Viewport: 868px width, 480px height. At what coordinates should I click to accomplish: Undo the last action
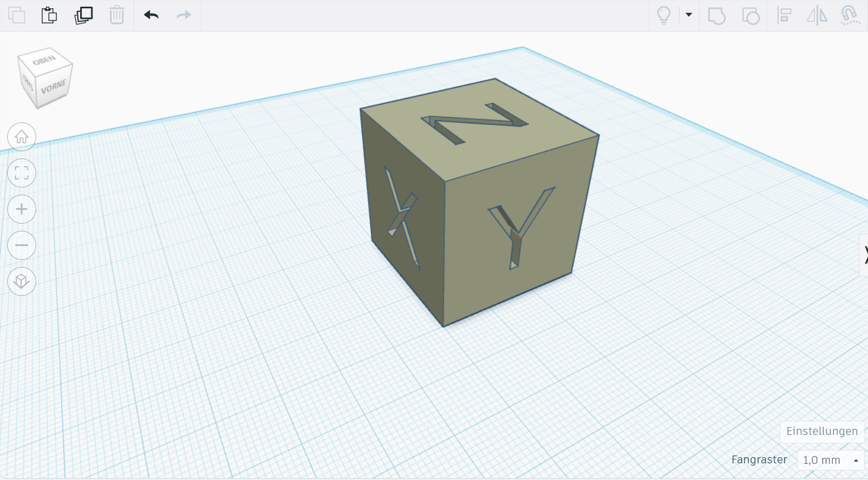coord(151,15)
